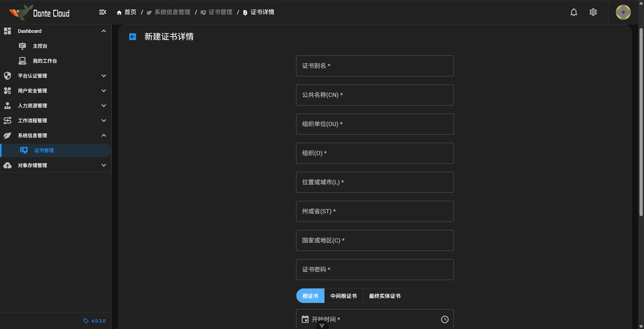This screenshot has width=644, height=329.
Task: Go back using the blue back arrow button
Action: click(x=132, y=37)
